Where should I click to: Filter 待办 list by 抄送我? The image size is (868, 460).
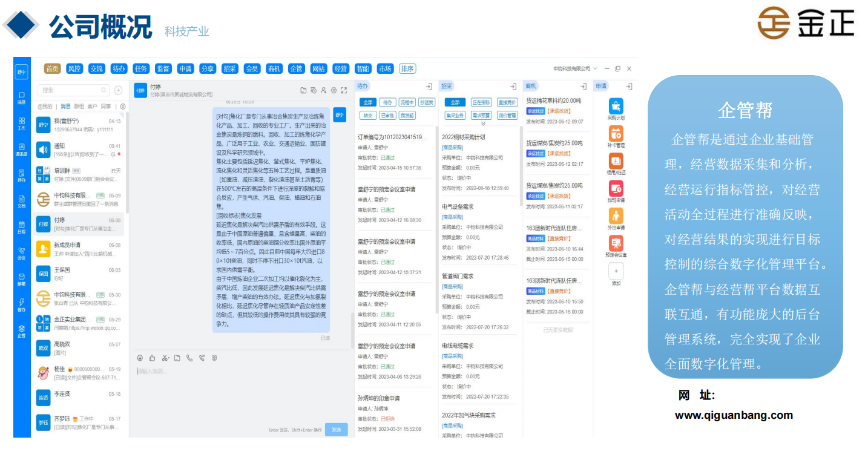click(x=427, y=102)
